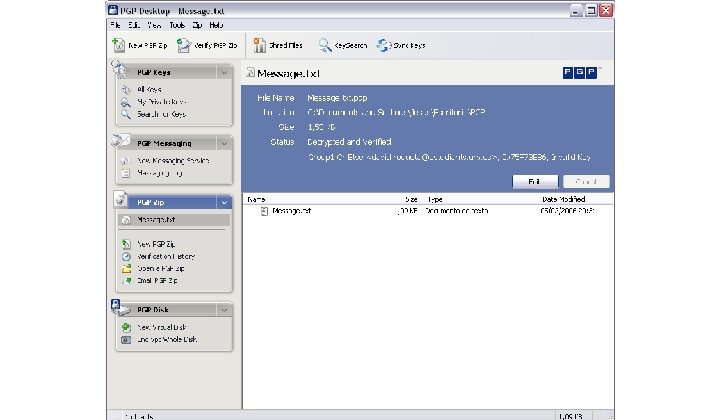
Task: Collapse the PGP Zip panel chevron
Action: [x=224, y=202]
